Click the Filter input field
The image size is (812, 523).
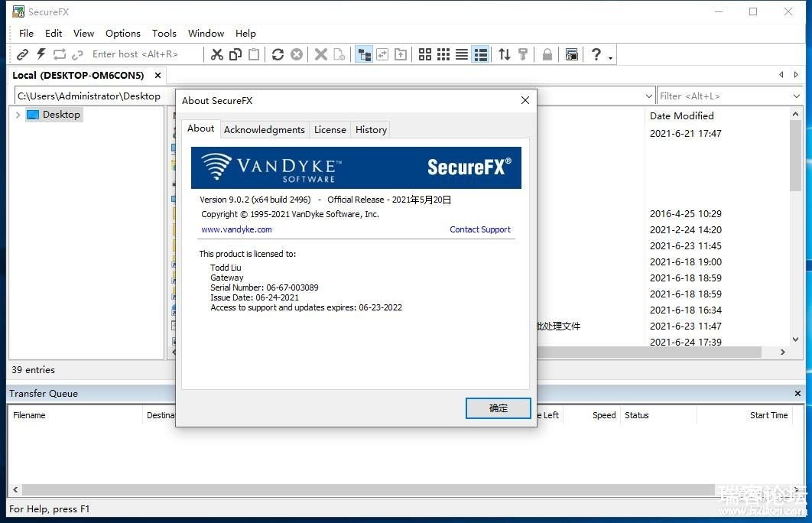(724, 96)
